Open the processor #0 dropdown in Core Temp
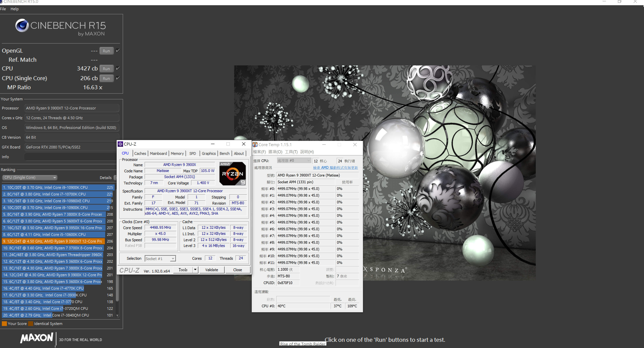Image resolution: width=644 pixels, height=348 pixels. coord(294,161)
